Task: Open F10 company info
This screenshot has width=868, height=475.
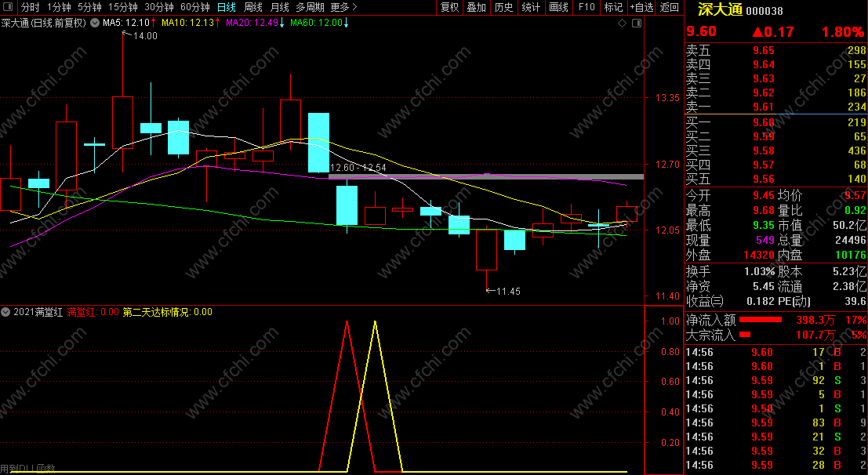Action: (587, 7)
